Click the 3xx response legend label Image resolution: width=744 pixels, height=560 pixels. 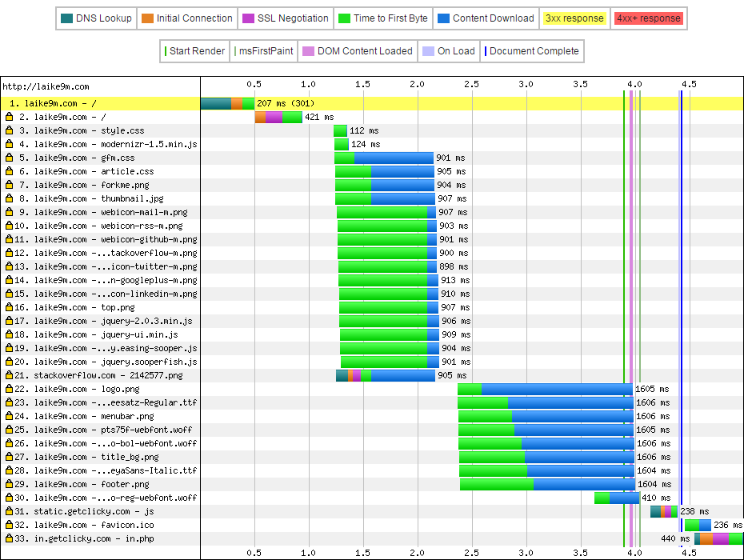[574, 18]
